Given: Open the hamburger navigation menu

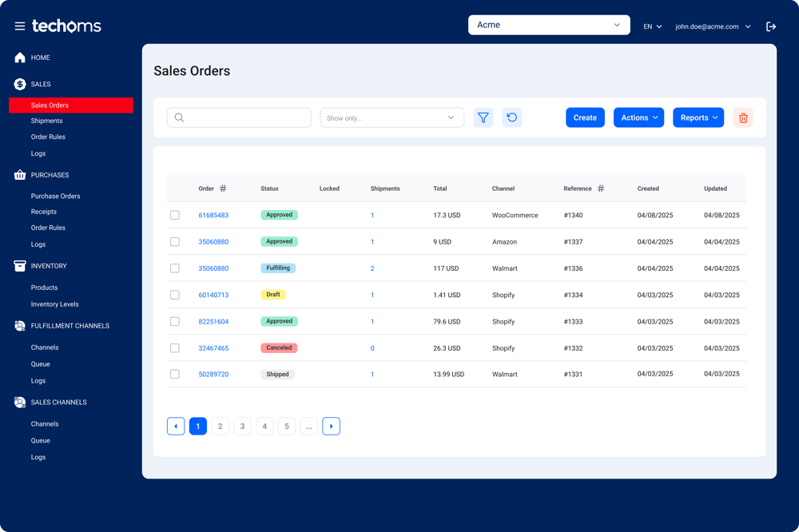Looking at the screenshot, I should [x=19, y=25].
